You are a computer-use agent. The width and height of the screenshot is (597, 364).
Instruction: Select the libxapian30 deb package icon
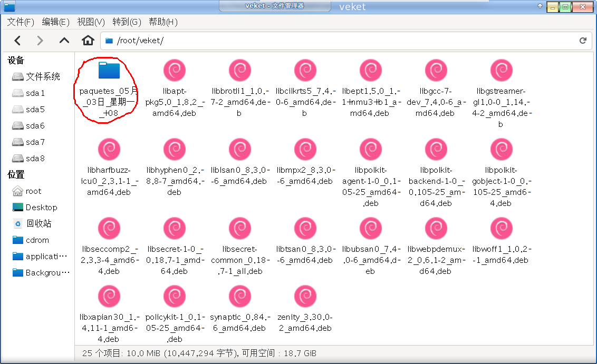tap(109, 296)
